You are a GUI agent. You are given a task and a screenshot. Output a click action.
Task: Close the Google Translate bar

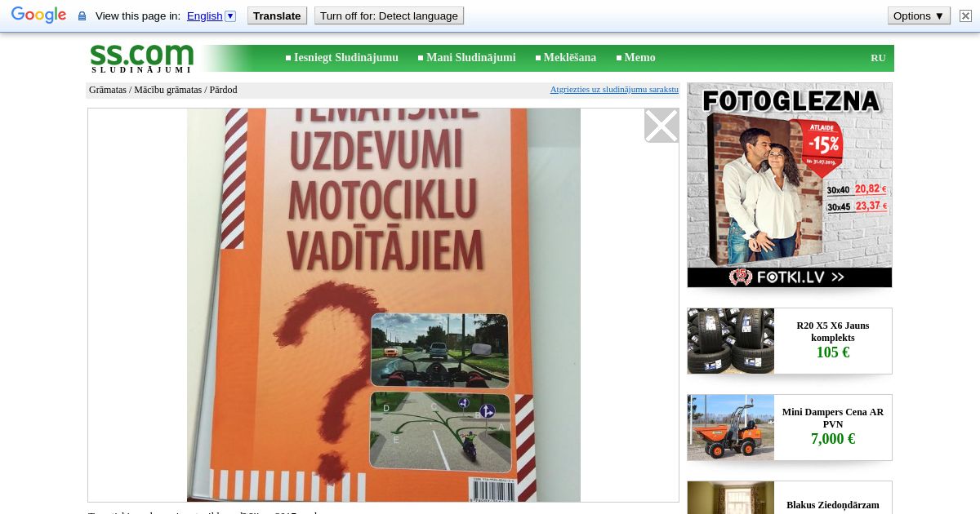[x=965, y=16]
